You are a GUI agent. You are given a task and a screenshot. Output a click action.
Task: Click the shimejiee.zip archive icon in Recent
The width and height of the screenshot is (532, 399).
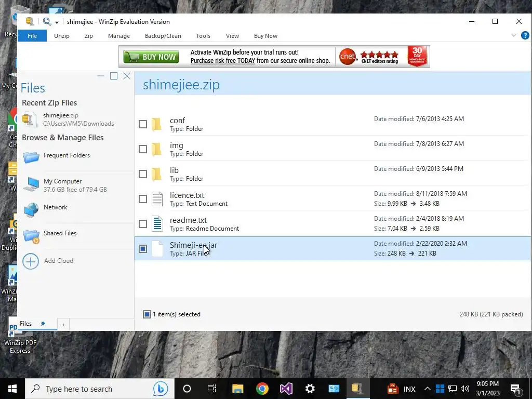[x=30, y=119]
